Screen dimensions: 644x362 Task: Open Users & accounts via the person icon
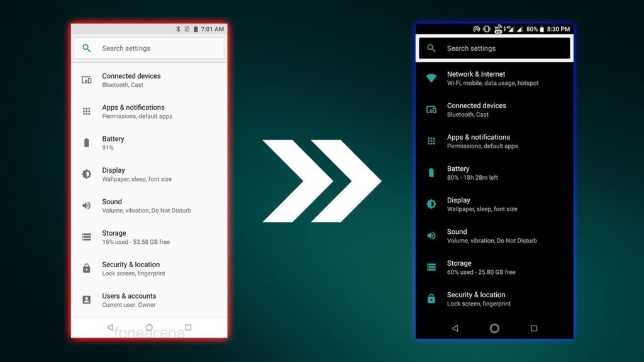click(x=86, y=299)
